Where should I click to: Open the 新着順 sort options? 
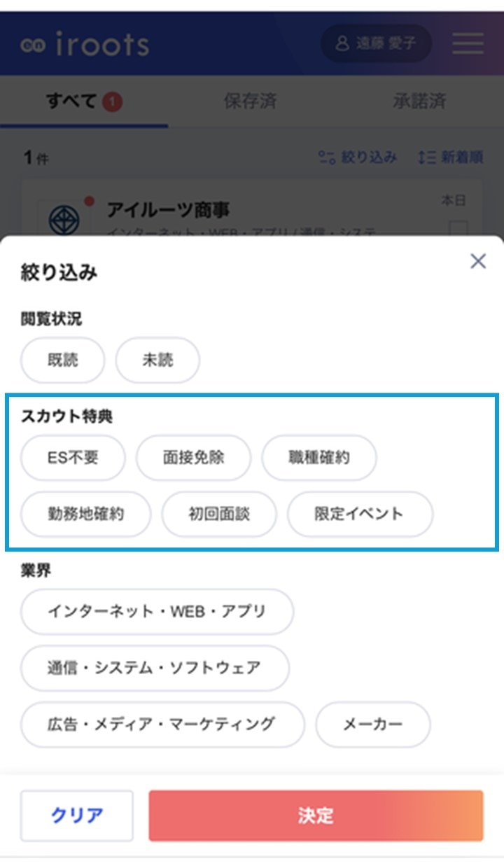click(x=450, y=157)
